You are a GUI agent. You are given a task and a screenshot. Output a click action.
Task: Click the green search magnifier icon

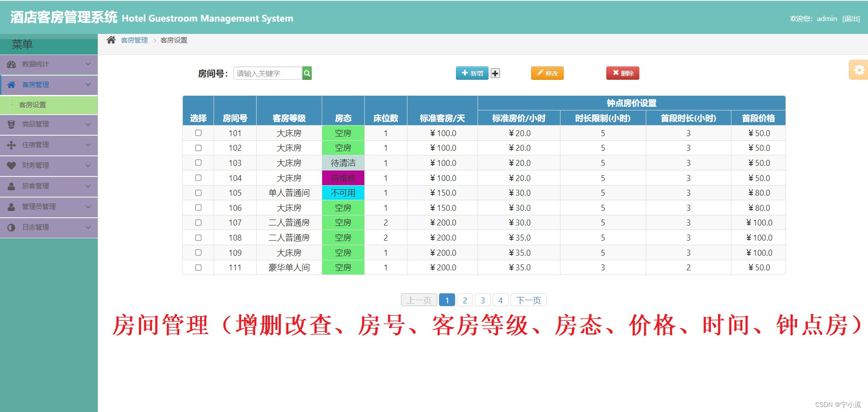tap(307, 73)
